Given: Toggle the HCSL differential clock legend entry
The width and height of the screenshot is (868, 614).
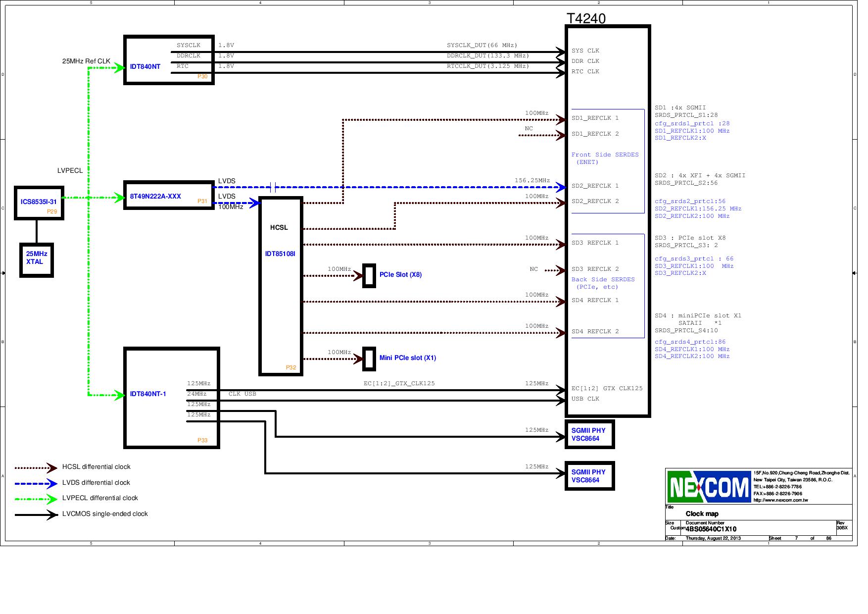Looking at the screenshot, I should click(x=96, y=466).
